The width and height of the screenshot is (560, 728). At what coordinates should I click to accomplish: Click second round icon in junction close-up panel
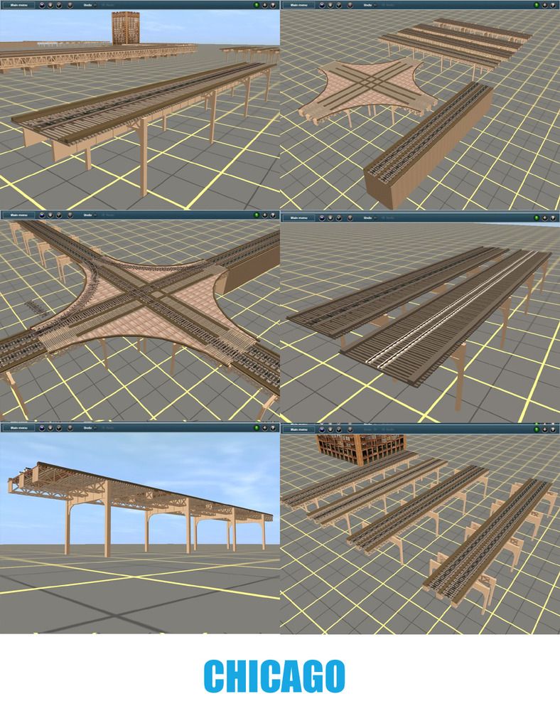point(50,215)
